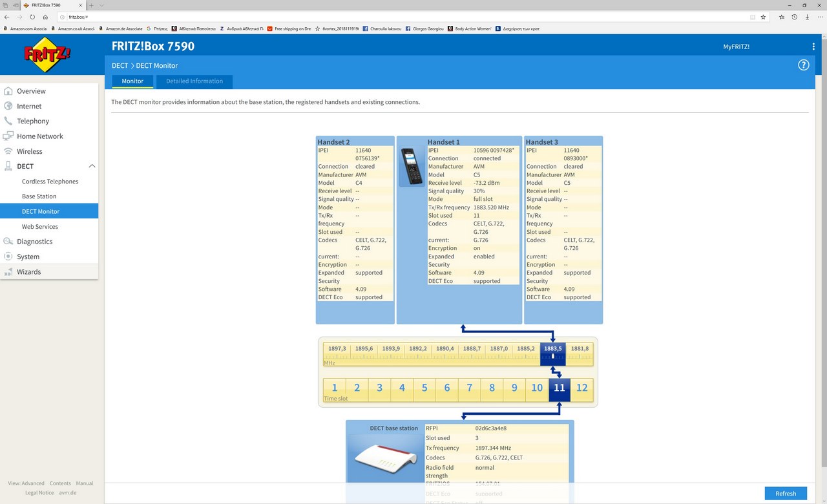Open the Amazon.com Associates bookmark

[26, 29]
